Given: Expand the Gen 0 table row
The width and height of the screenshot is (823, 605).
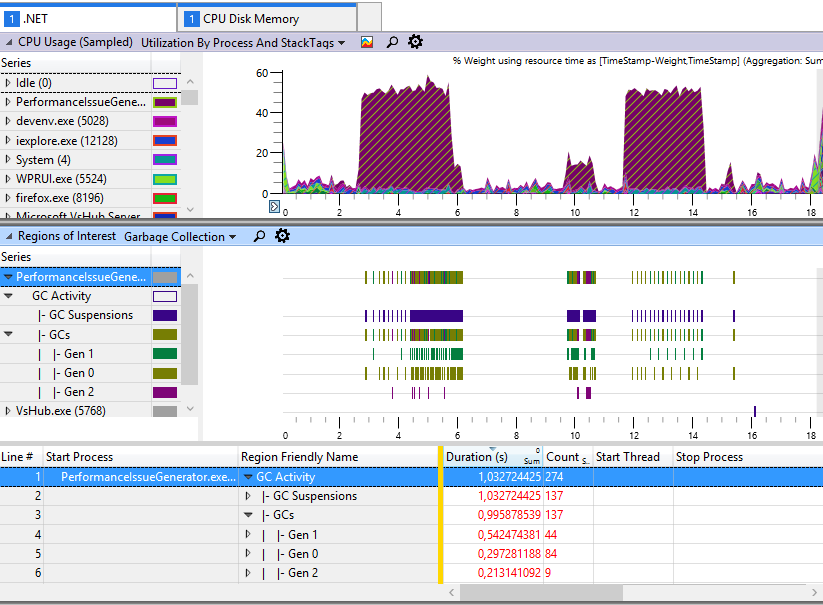Looking at the screenshot, I should [248, 554].
